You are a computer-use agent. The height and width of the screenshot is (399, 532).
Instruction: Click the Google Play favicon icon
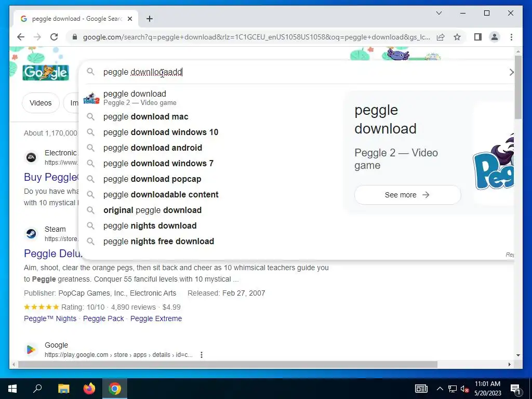(31, 350)
